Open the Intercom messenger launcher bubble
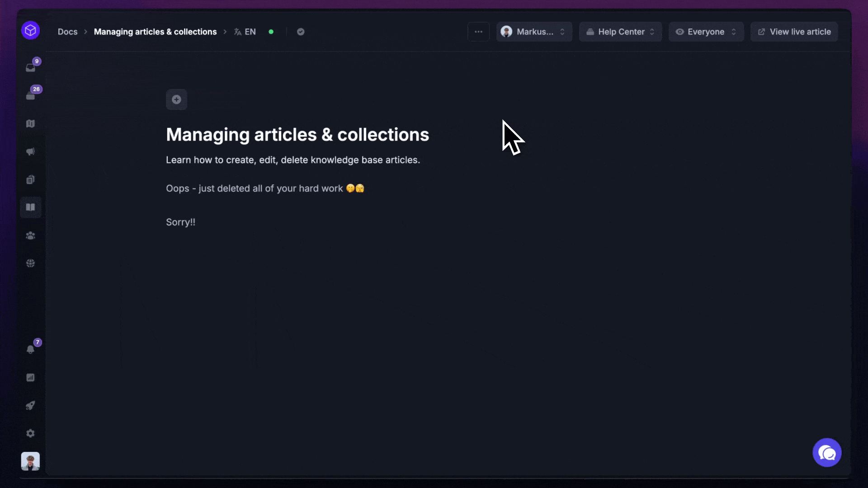 point(827,452)
